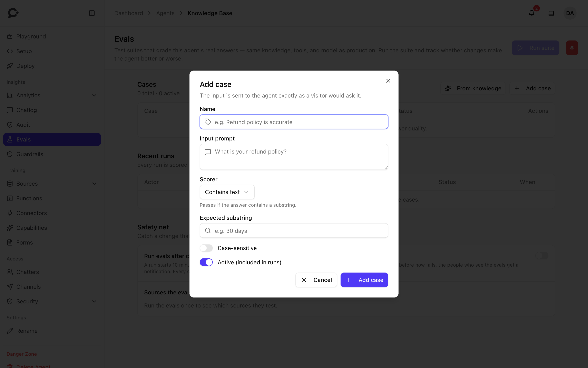Open the DA user avatar menu
The width and height of the screenshot is (588, 368).
570,13
